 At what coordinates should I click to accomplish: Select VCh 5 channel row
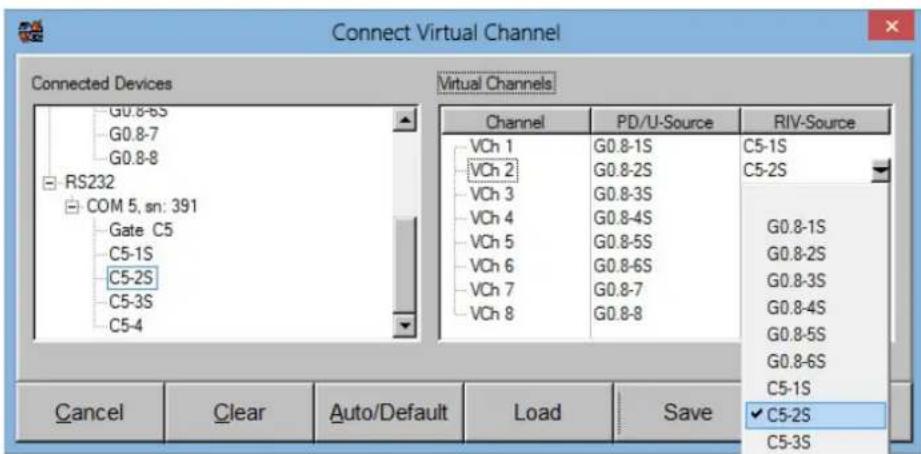pos(492,242)
